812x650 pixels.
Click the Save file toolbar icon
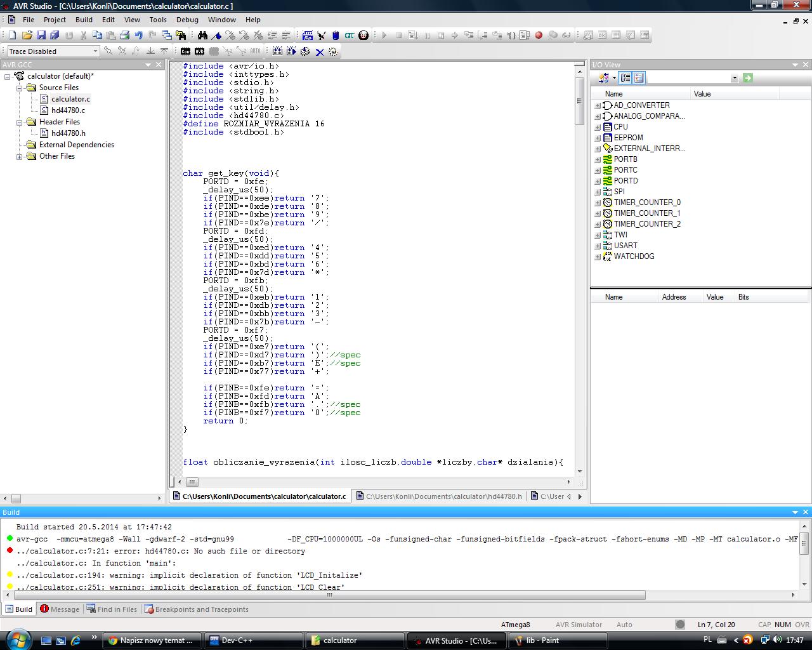point(41,36)
